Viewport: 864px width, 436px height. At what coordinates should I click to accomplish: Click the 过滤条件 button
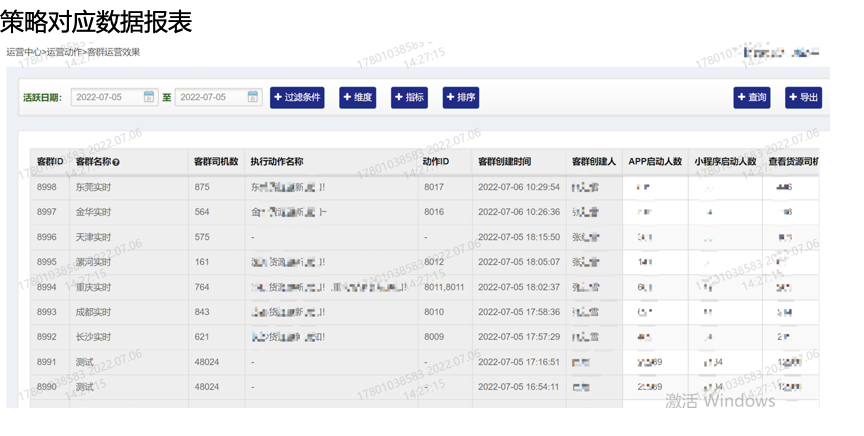297,98
